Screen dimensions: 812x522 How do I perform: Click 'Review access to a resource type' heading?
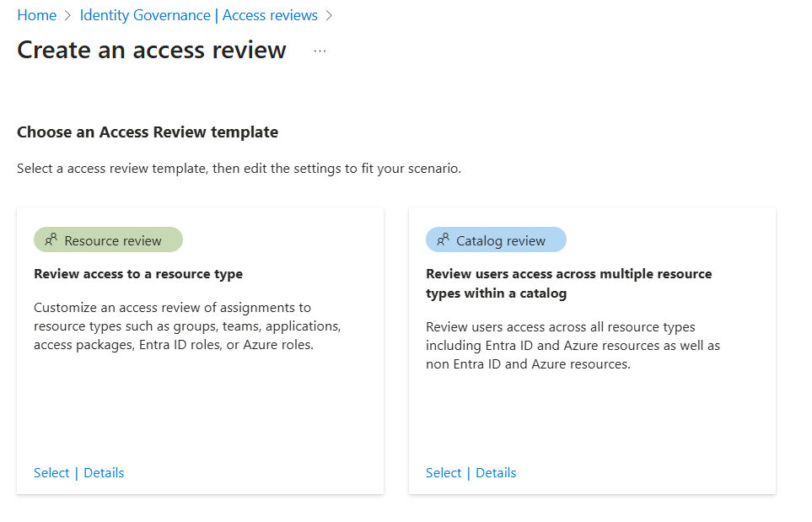coord(138,273)
